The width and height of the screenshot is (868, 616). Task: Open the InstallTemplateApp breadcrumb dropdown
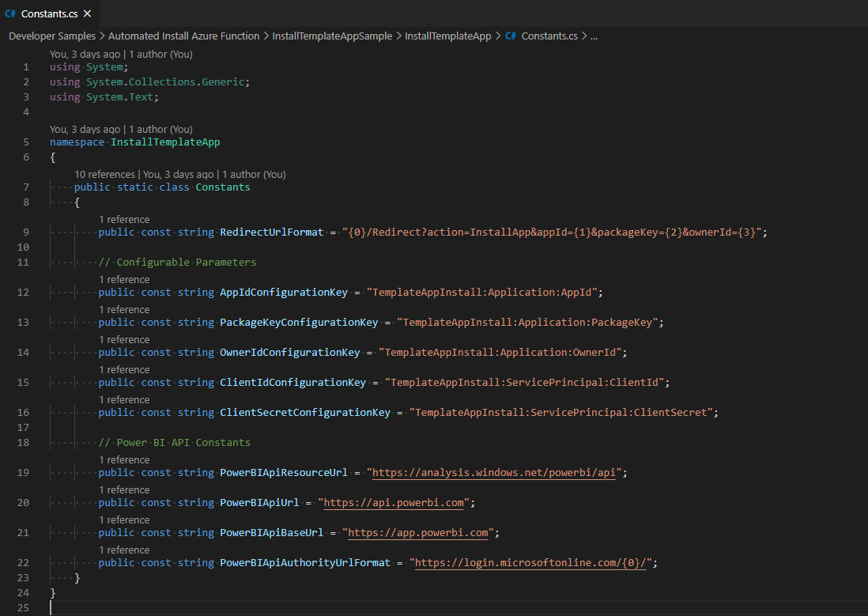[x=447, y=36]
